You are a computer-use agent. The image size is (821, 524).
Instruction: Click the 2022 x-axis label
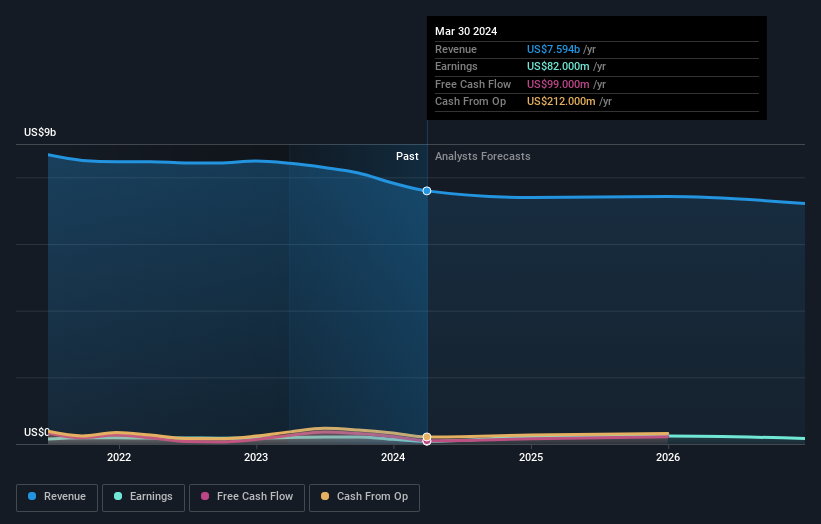[119, 457]
